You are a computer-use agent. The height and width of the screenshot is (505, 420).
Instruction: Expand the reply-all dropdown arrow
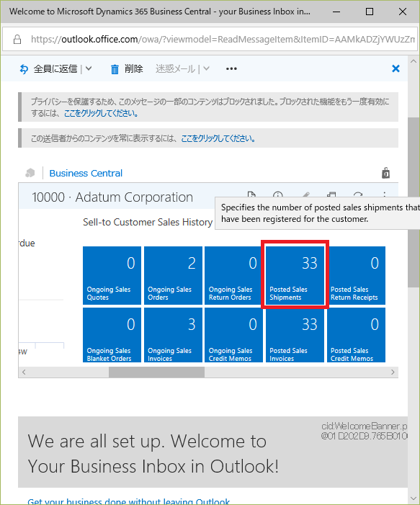pos(89,68)
